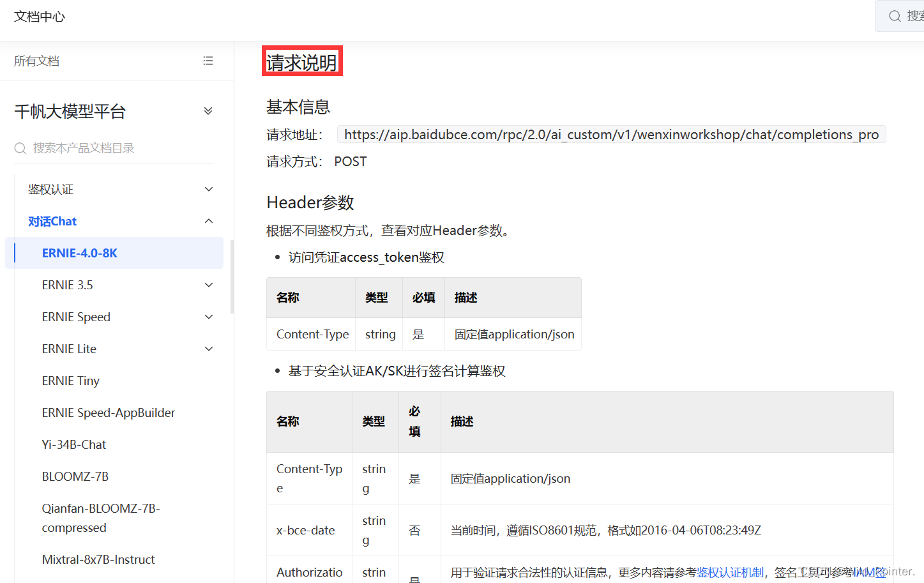The image size is (924, 583).
Task: Select BLOOMZ-7B from the sidebar
Action: click(73, 476)
